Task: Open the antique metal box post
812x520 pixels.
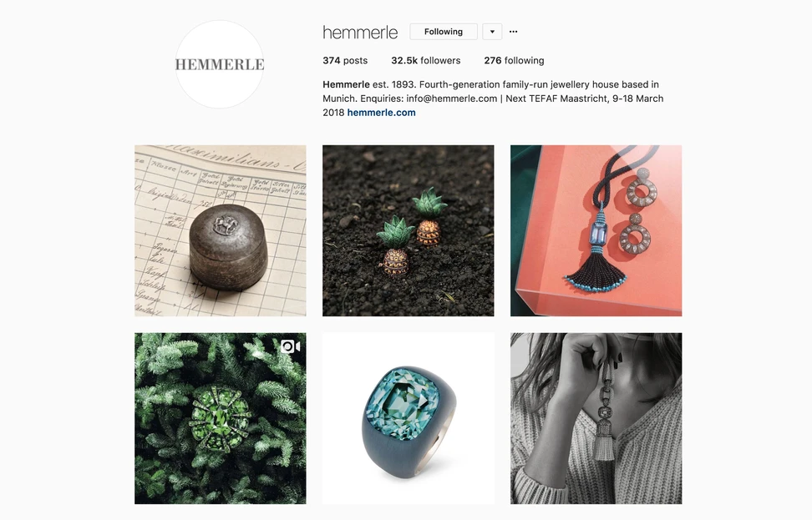Action: [220, 230]
